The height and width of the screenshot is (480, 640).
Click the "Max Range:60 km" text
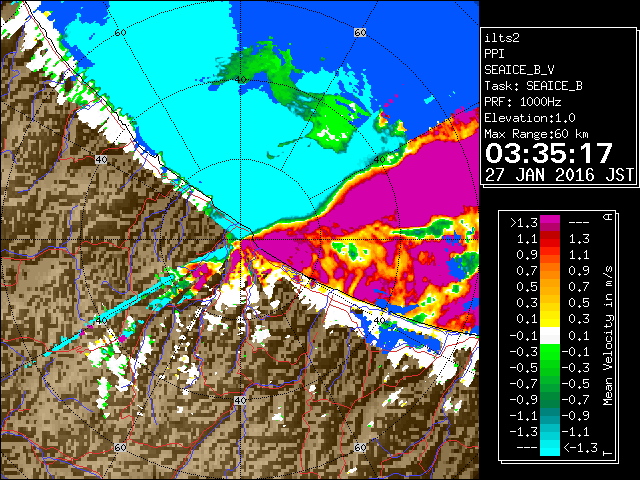coord(536,134)
